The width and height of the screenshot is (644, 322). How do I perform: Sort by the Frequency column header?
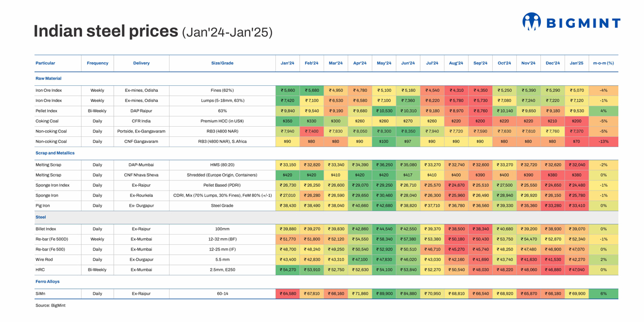point(97,63)
